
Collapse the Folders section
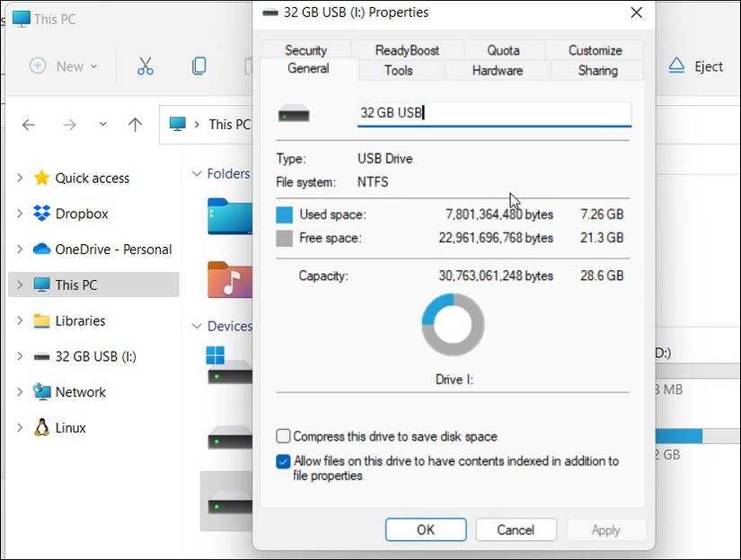coord(196,173)
